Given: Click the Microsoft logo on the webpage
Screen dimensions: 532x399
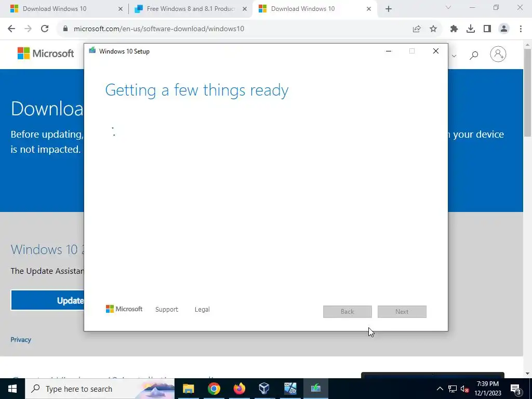Looking at the screenshot, I should click(46, 54).
